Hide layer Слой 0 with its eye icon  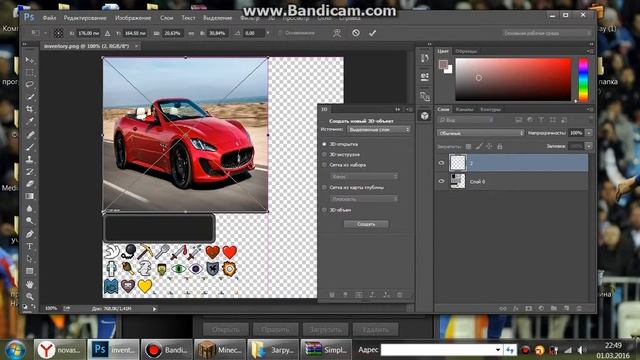point(441,181)
